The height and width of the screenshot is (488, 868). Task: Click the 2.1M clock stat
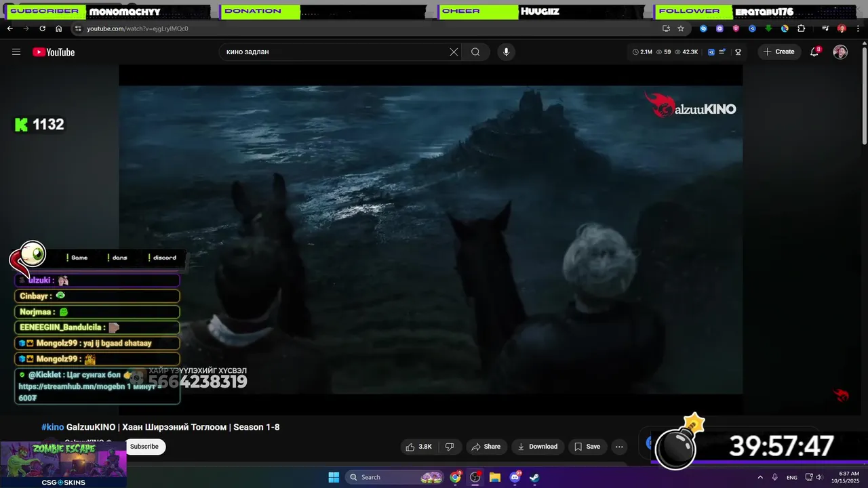[x=642, y=52]
